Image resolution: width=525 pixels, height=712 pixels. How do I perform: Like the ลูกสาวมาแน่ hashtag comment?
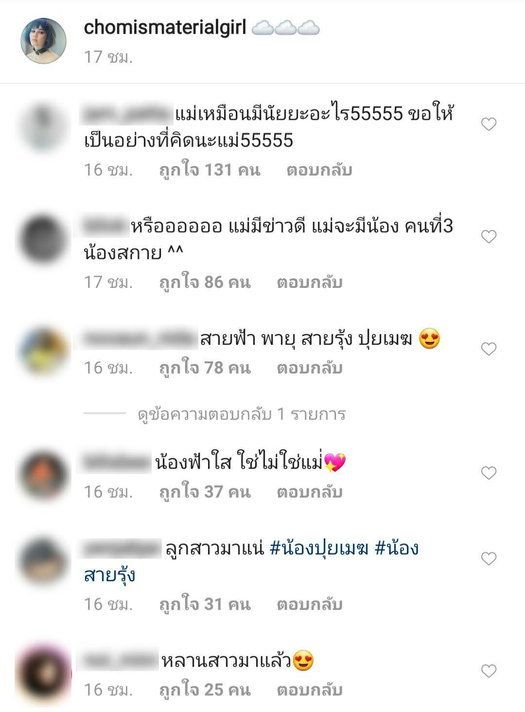click(x=489, y=558)
